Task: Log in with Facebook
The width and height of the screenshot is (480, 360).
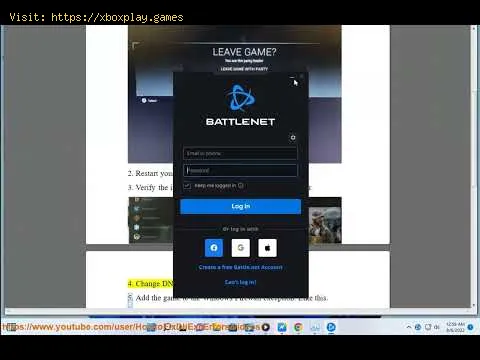Action: (214, 248)
